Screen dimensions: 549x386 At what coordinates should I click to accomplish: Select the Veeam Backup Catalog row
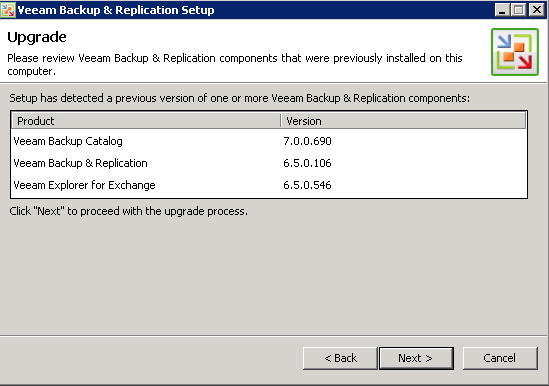(x=269, y=141)
